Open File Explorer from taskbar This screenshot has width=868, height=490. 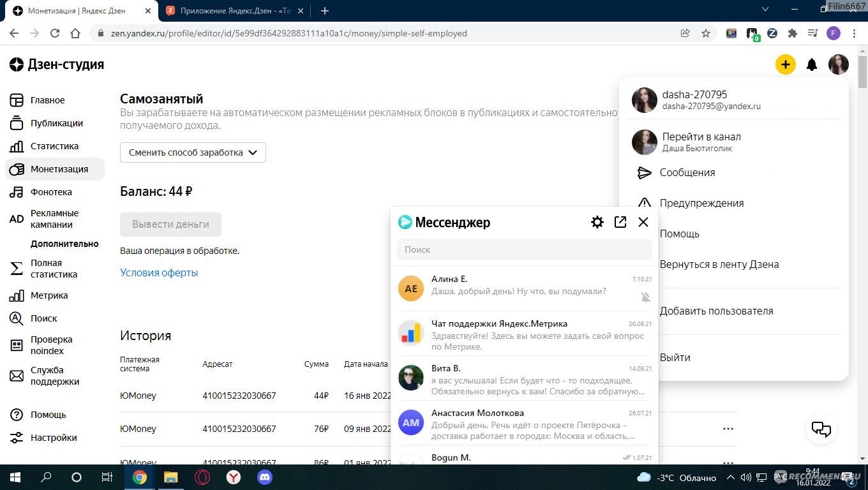pyautogui.click(x=171, y=477)
